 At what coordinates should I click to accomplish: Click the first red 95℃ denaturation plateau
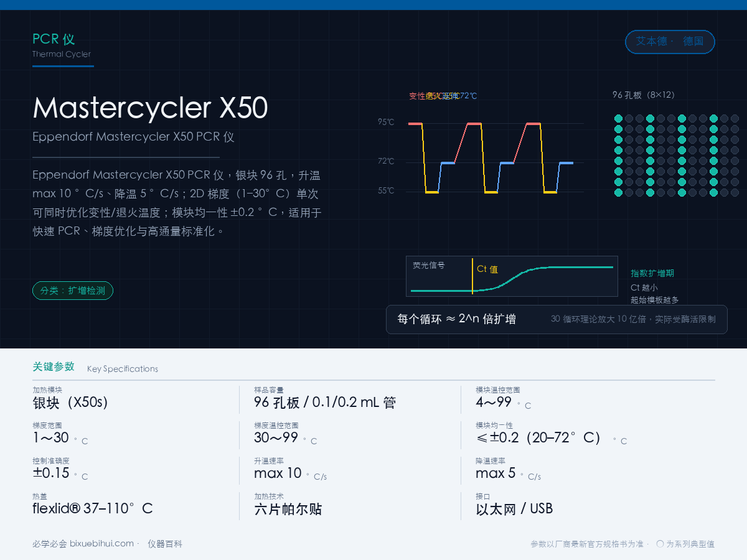(415, 124)
